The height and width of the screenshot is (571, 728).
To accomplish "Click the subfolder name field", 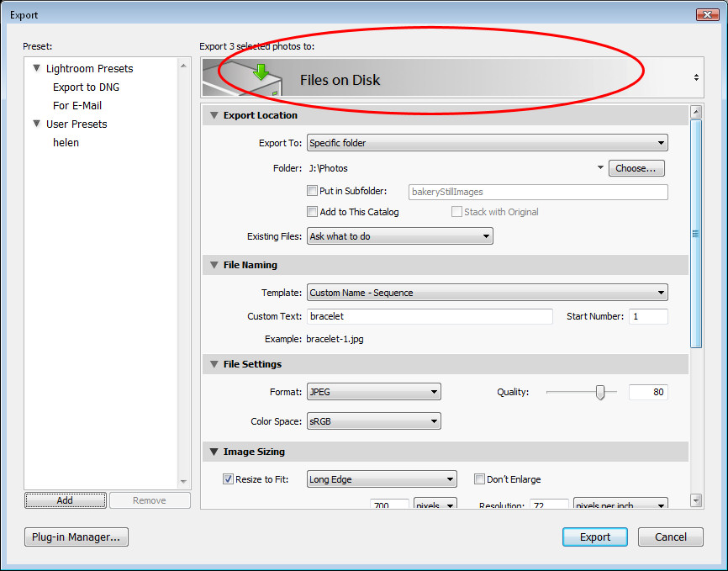I will (x=538, y=192).
